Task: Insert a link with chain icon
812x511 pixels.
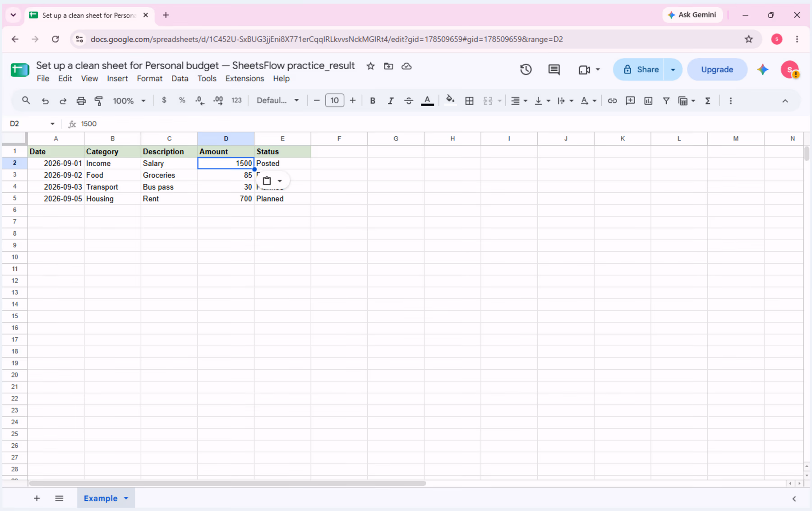Action: [612, 101]
